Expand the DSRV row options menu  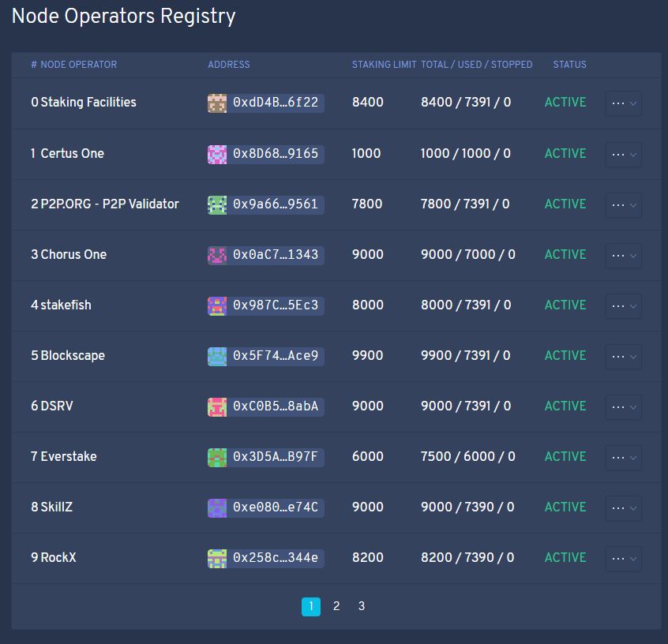pyautogui.click(x=624, y=406)
